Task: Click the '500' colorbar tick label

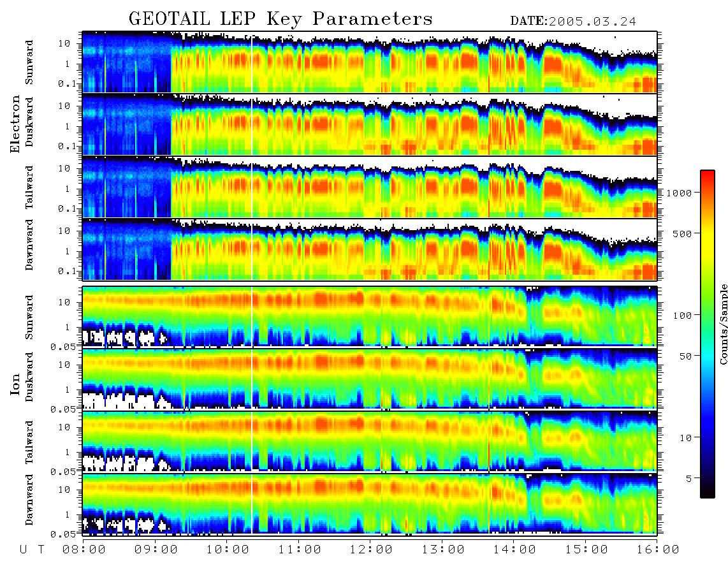Action: 683,233
